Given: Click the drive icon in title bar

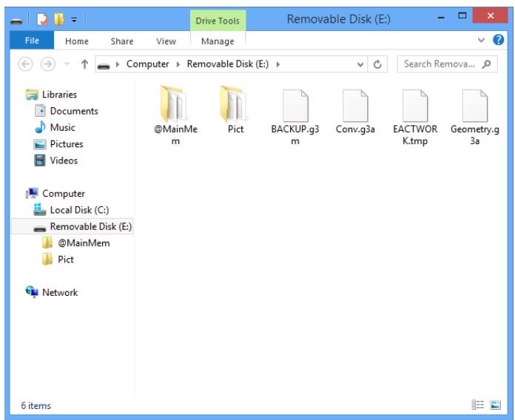Looking at the screenshot, I should tap(16, 21).
